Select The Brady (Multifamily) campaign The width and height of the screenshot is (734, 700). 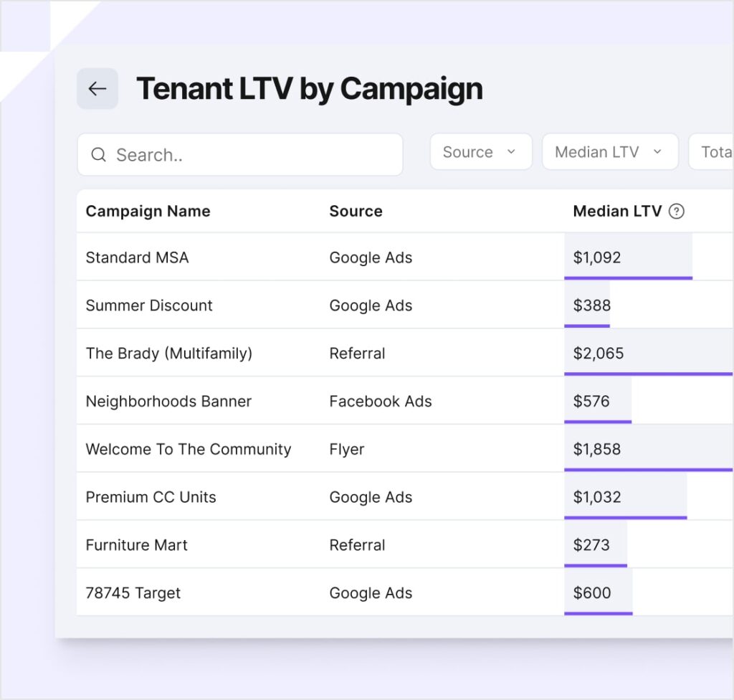pyautogui.click(x=169, y=354)
